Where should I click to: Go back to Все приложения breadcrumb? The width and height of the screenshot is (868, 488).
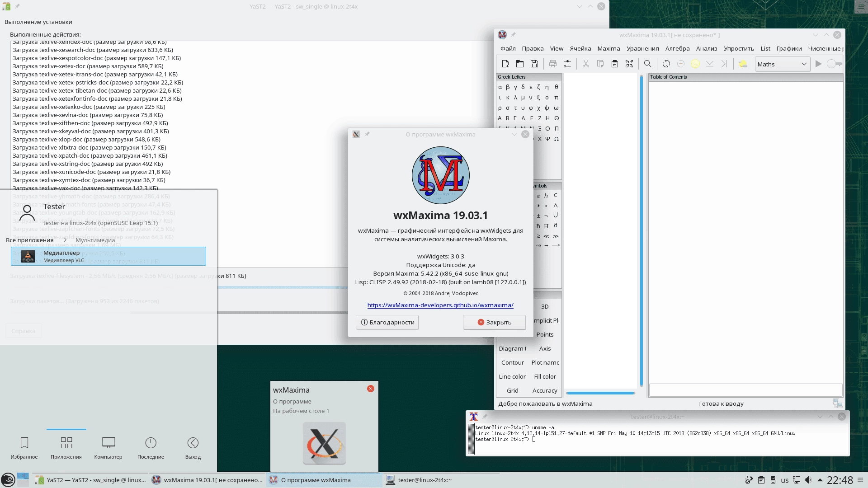30,240
